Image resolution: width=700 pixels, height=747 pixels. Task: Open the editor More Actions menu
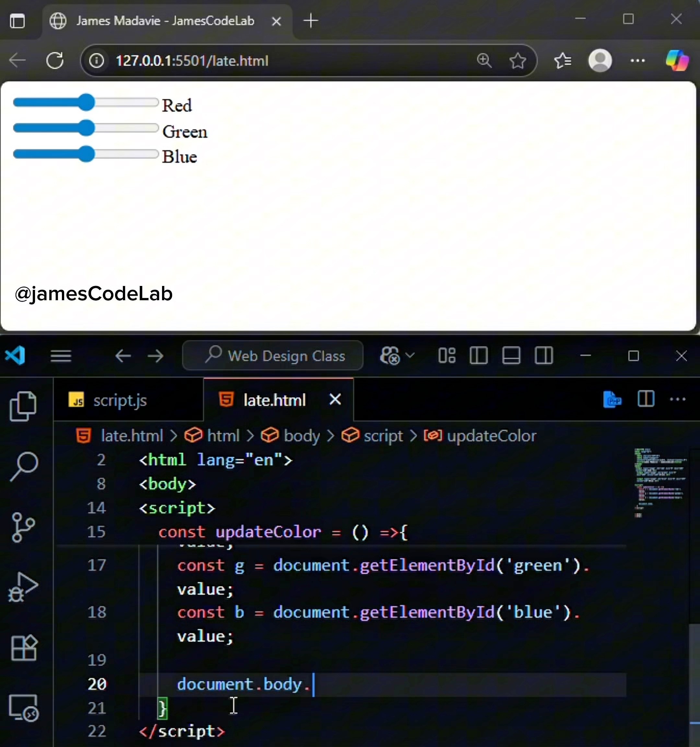tap(678, 399)
